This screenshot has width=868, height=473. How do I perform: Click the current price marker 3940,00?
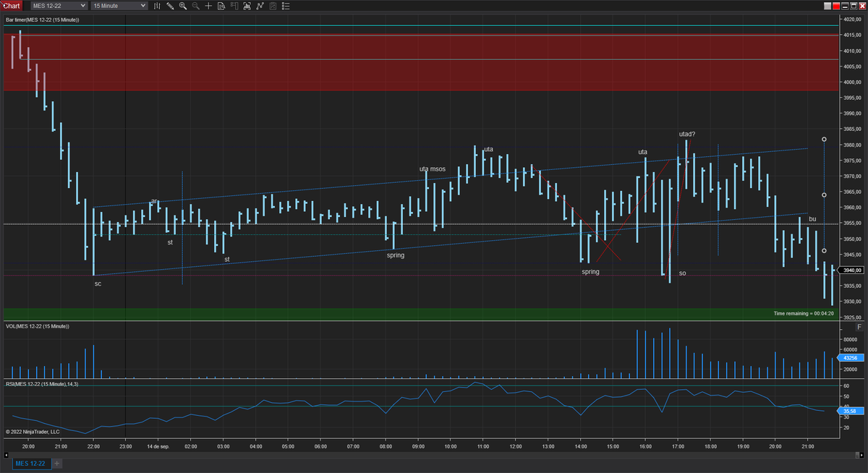pyautogui.click(x=852, y=270)
